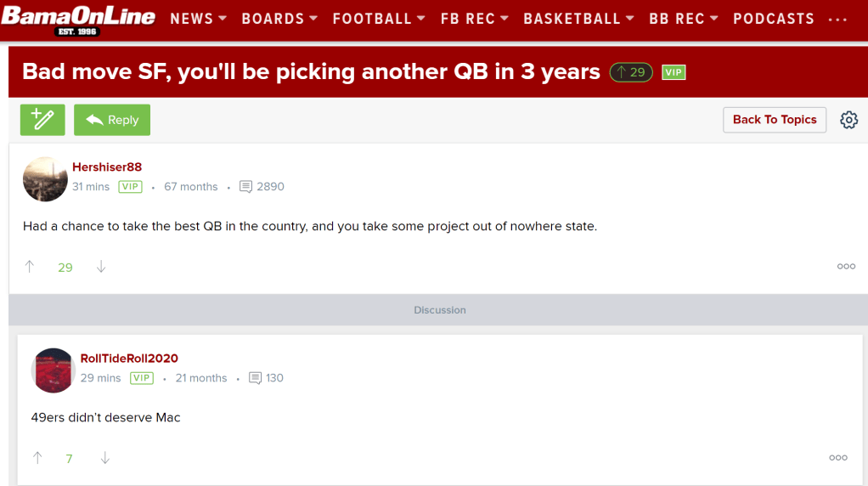View Hershiser88's post count 2890
The width and height of the screenshot is (868, 486).
[262, 187]
